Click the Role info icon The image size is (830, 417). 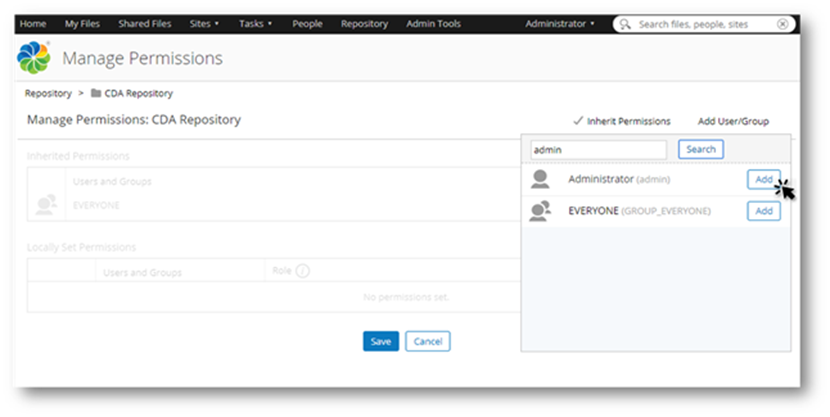click(302, 271)
